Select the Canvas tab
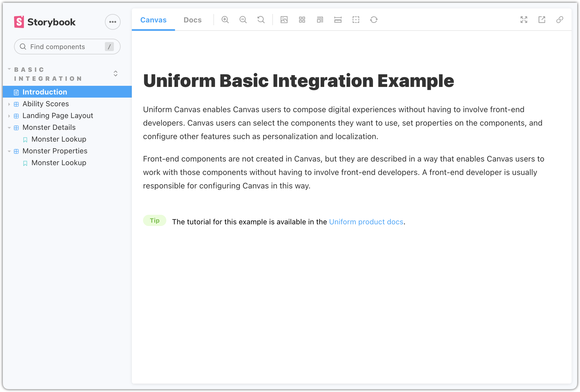 (x=153, y=20)
